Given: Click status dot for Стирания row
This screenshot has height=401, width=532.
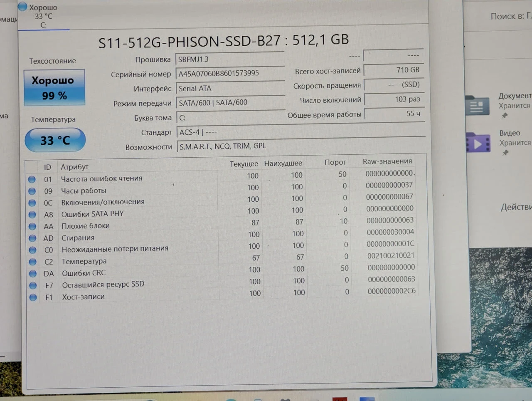Looking at the screenshot, I should click(x=32, y=238).
